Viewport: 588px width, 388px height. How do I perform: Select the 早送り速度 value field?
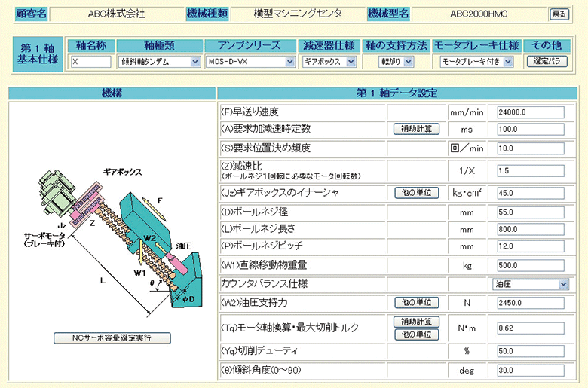pos(531,112)
